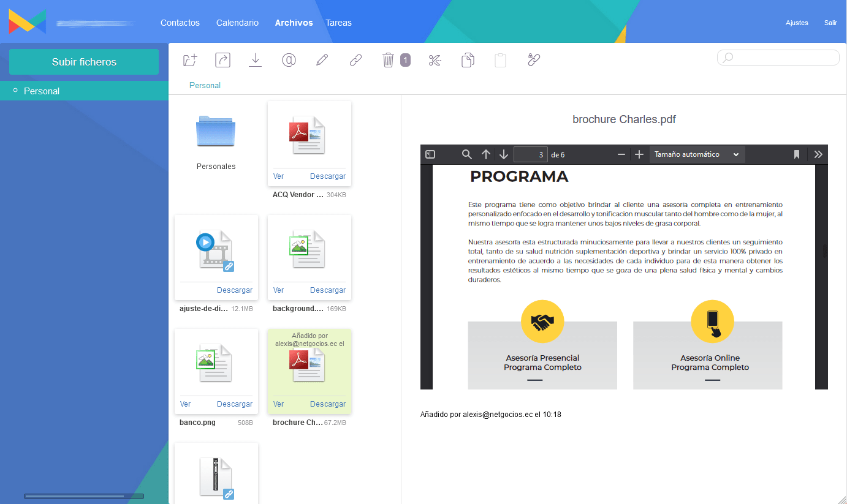Click the new folder icon in toolbar

coord(191,60)
